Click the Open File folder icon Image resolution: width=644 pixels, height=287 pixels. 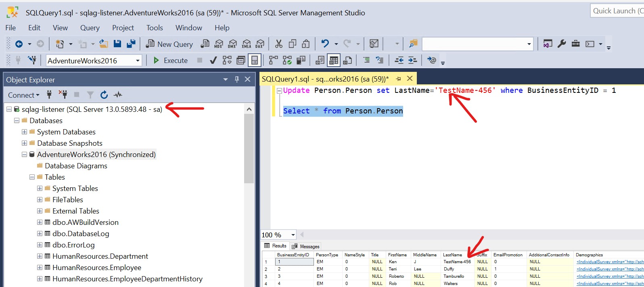(104, 44)
